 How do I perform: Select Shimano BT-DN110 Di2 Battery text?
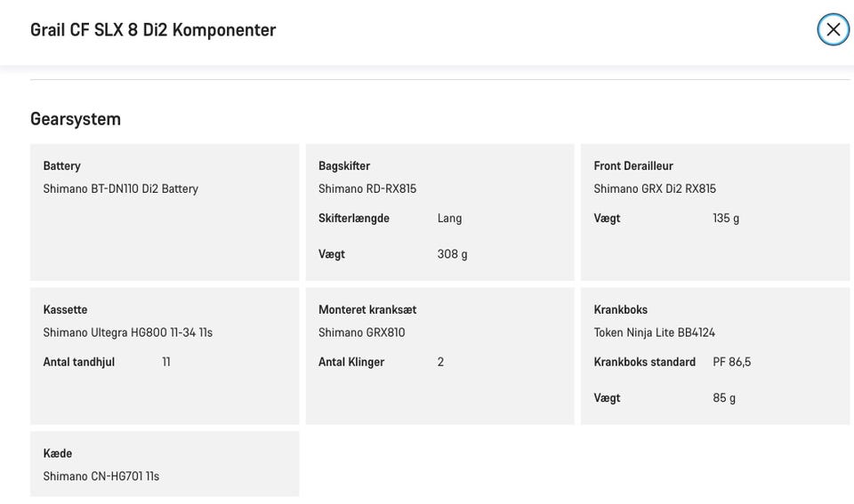121,188
